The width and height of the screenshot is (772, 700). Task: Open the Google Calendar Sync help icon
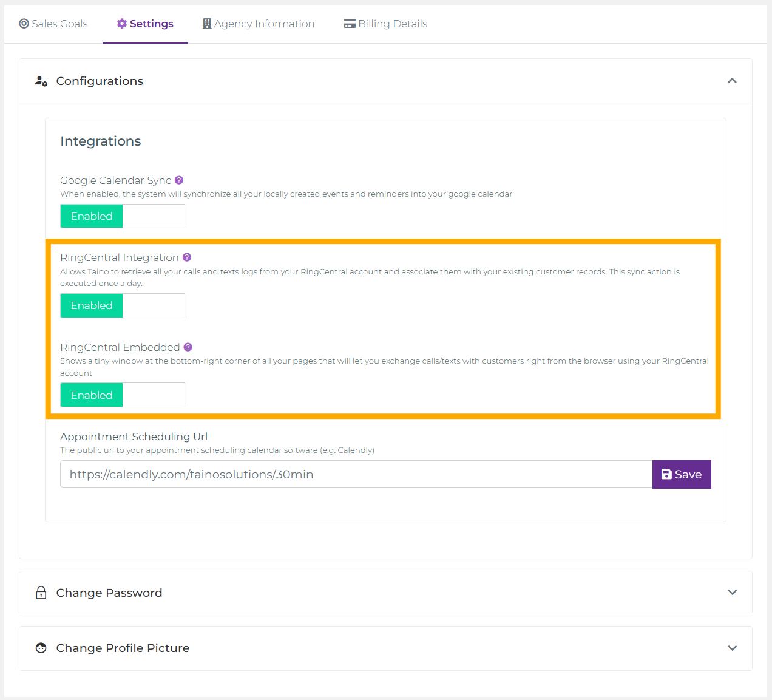[178, 180]
